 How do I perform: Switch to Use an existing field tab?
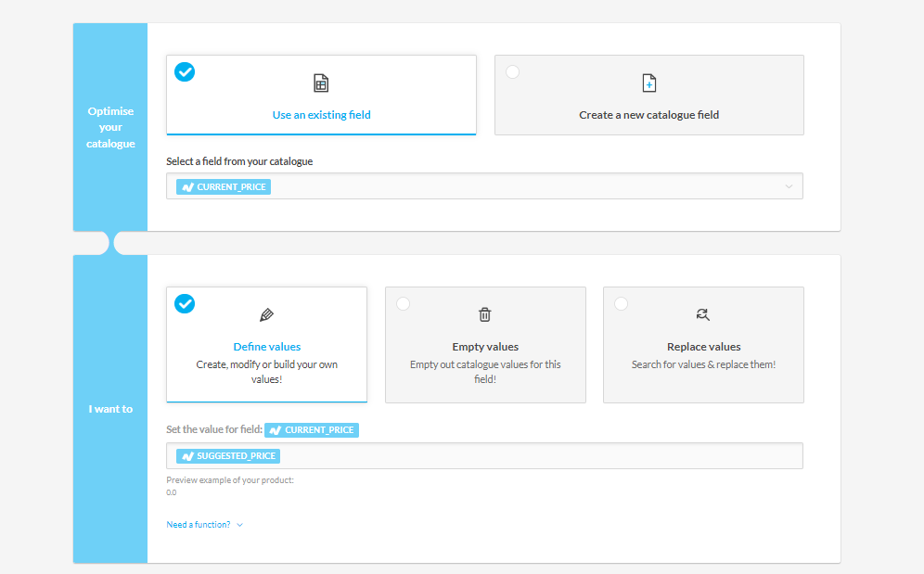[x=321, y=115]
